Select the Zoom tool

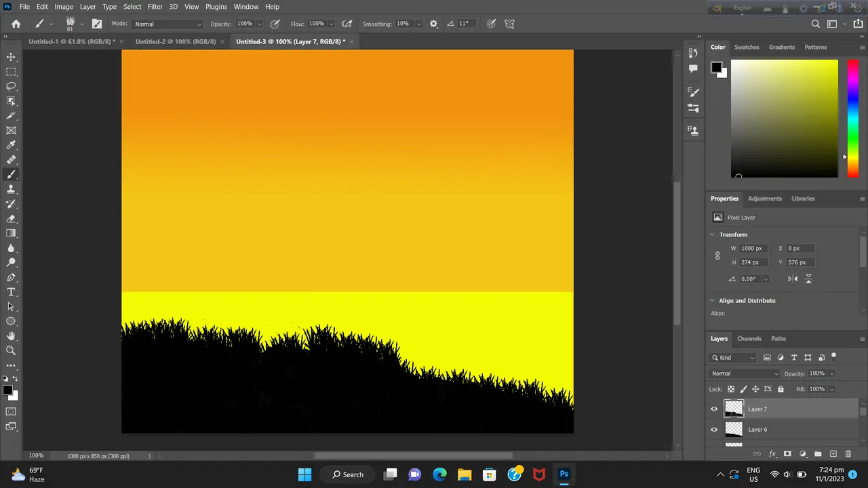(x=11, y=350)
